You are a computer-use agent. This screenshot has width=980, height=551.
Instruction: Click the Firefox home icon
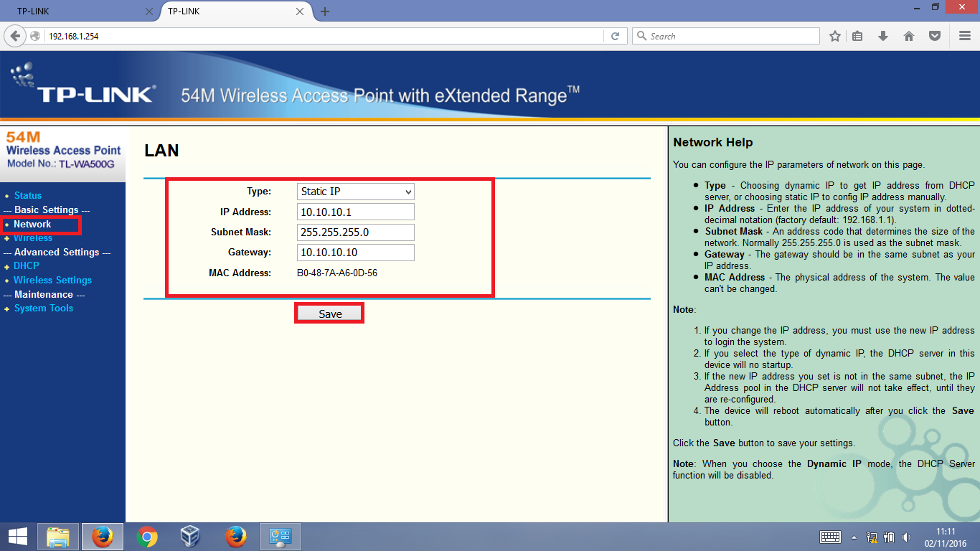click(x=909, y=36)
